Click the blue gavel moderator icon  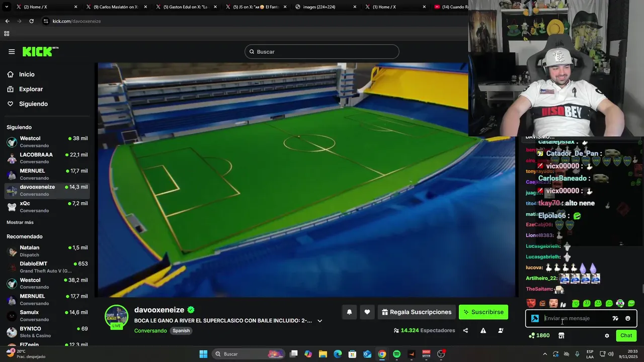(x=535, y=318)
